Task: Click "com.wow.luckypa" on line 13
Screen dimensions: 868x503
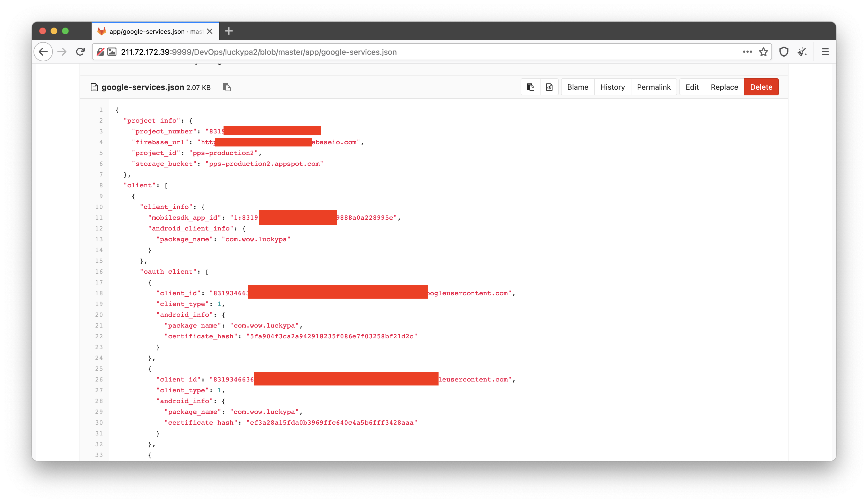Action: 256,239
